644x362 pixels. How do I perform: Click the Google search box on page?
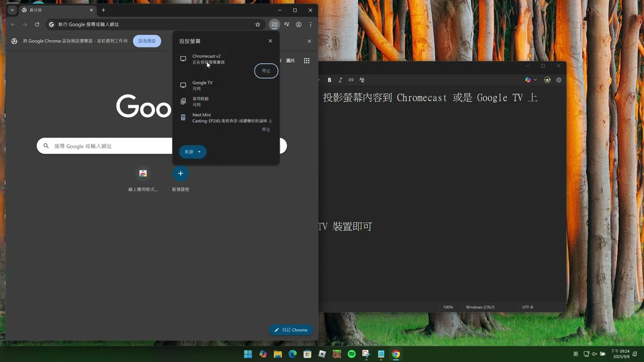tap(162, 146)
